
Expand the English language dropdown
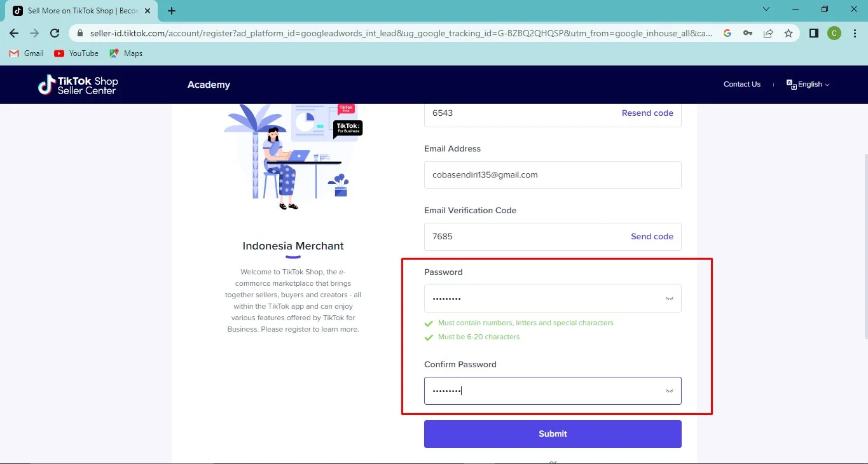pyautogui.click(x=813, y=84)
